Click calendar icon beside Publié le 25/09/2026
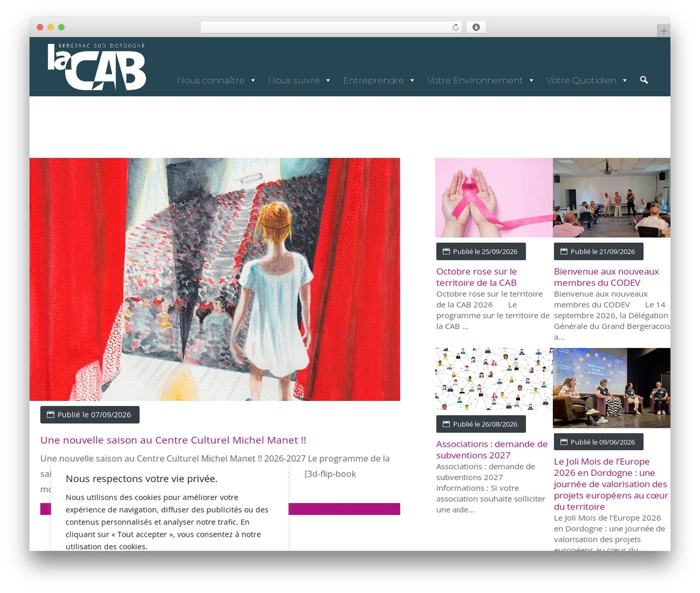The image size is (700, 593). click(x=446, y=252)
